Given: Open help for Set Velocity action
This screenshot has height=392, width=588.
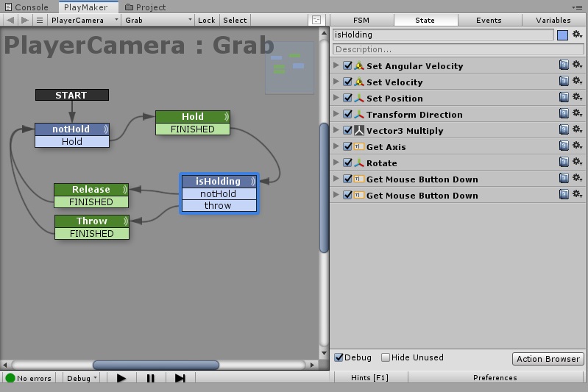Looking at the screenshot, I should (x=564, y=82).
